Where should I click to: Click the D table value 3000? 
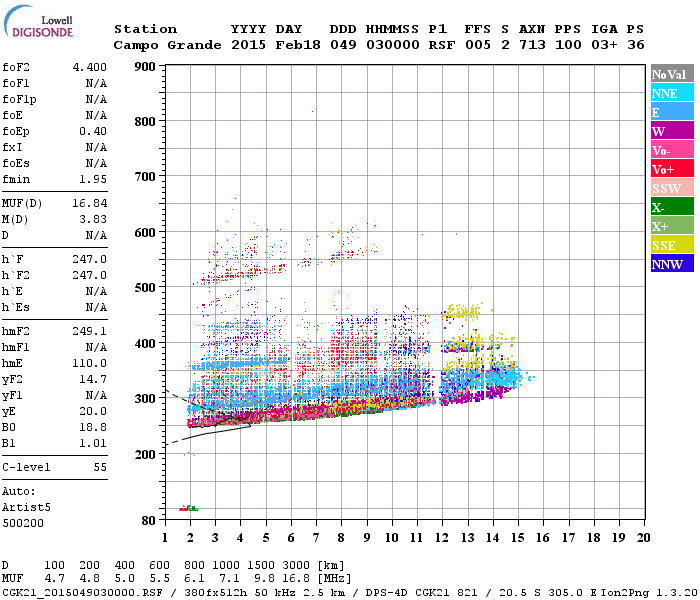[296, 565]
